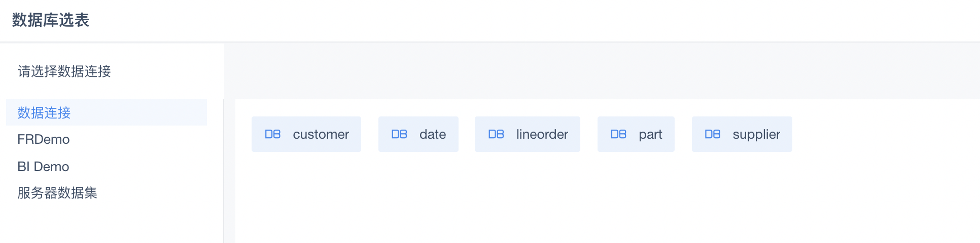Choose the date table label
The height and width of the screenshot is (243, 980).
point(433,134)
